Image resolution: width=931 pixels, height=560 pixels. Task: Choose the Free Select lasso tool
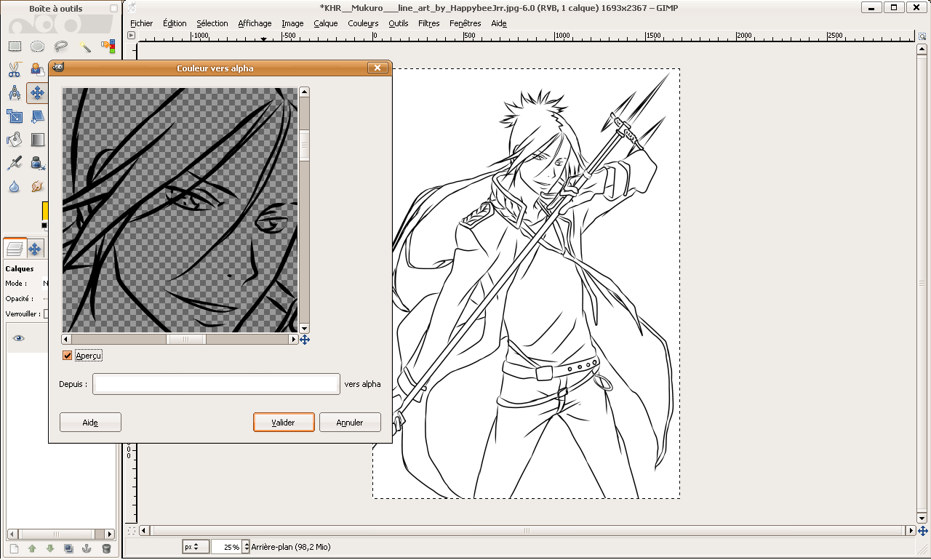61,47
